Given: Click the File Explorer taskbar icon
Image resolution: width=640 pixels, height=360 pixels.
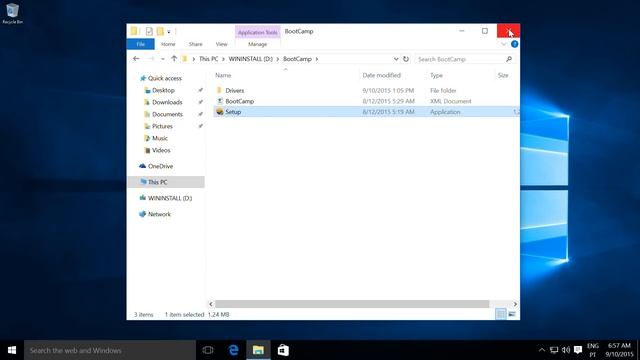Looking at the screenshot, I should 258,350.
